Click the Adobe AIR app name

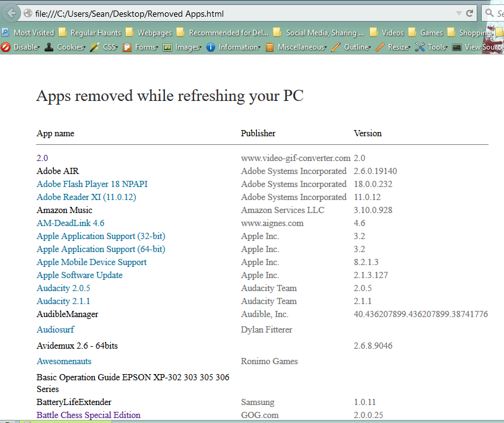tap(58, 171)
